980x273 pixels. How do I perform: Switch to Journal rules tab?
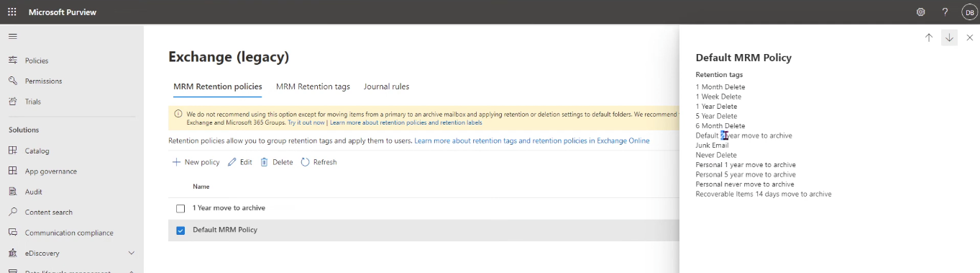[386, 86]
